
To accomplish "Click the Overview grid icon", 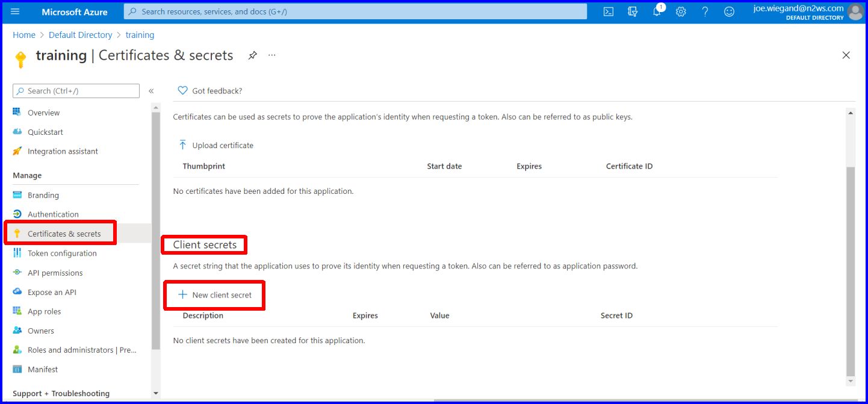I will pyautogui.click(x=17, y=113).
